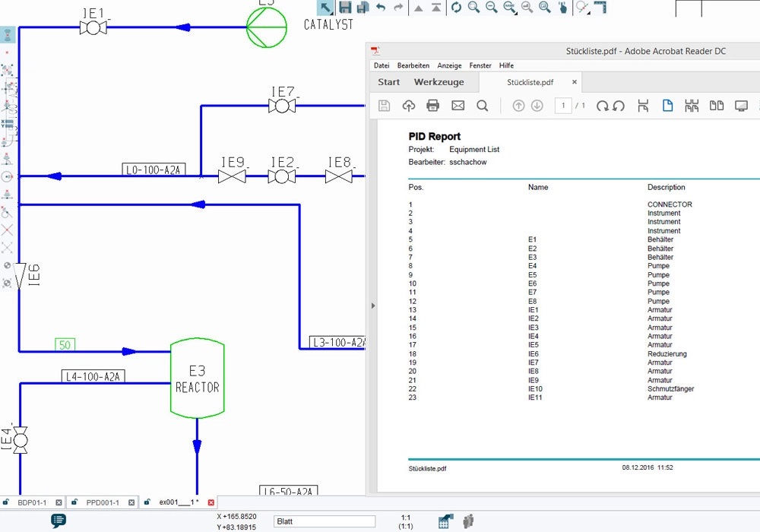Select the top highlighted snap icon in left toolbar
This screenshot has width=760, height=532.
[x=8, y=35]
